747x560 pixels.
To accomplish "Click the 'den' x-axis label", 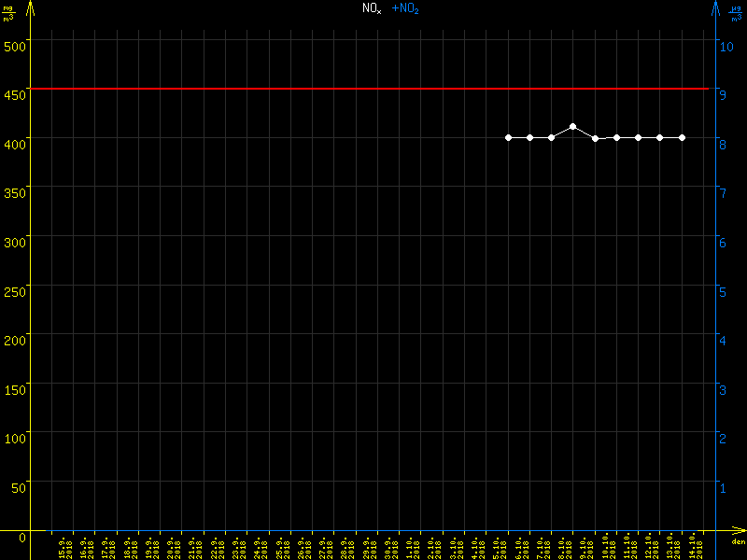I will 738,543.
